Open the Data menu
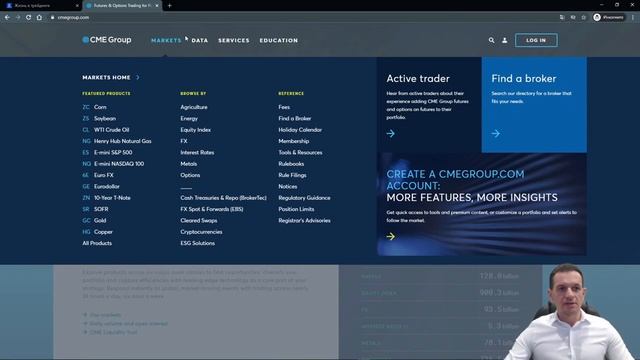640x360 pixels. tap(200, 40)
